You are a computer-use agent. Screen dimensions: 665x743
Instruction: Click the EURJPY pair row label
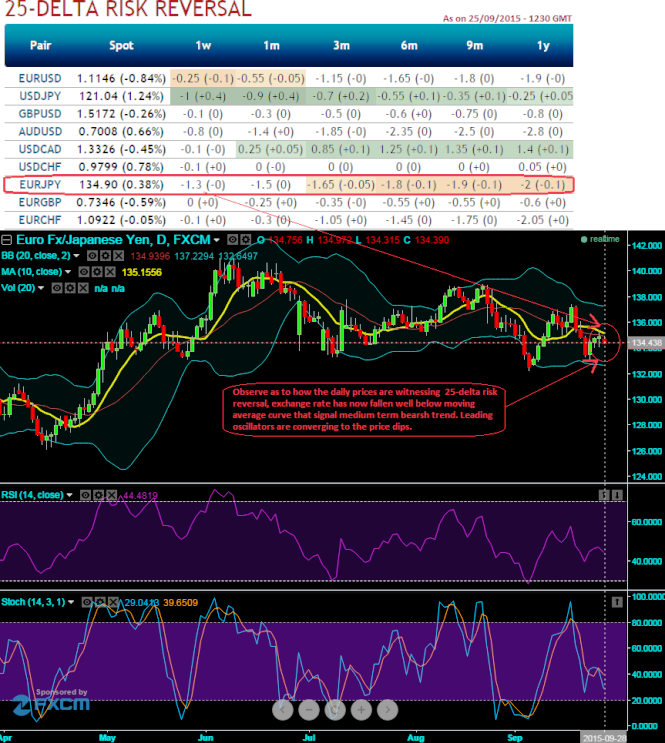tap(40, 184)
